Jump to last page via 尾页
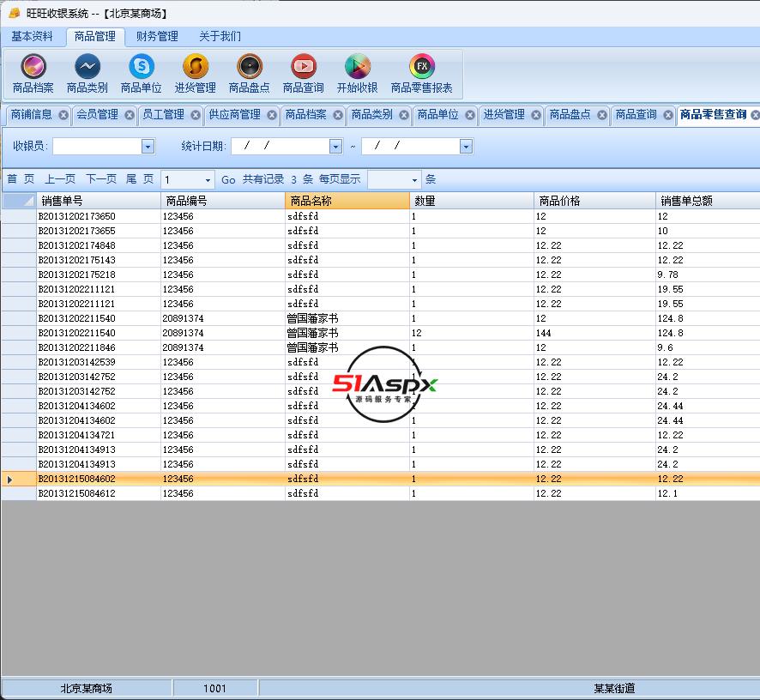Screen dimensions: 760x700 tap(140, 179)
